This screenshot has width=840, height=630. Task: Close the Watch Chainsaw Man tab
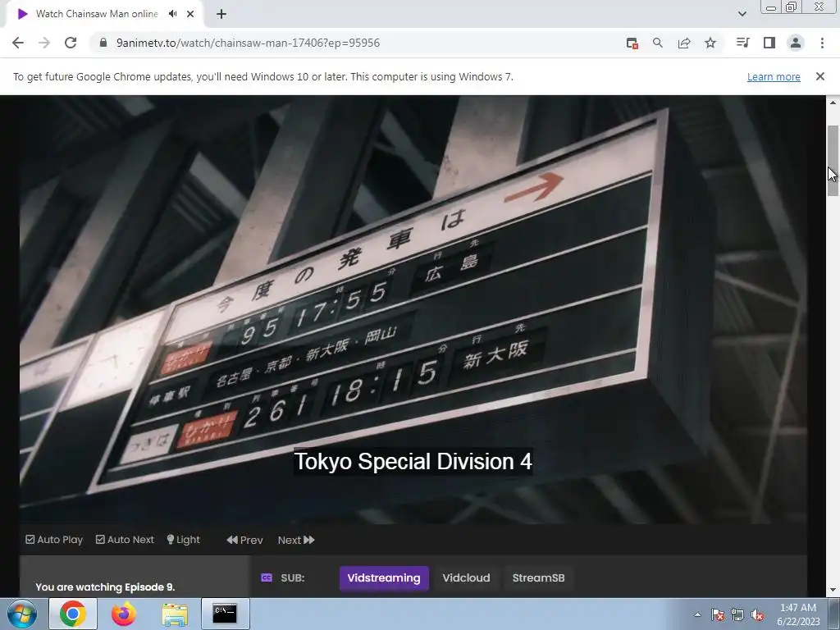point(190,14)
